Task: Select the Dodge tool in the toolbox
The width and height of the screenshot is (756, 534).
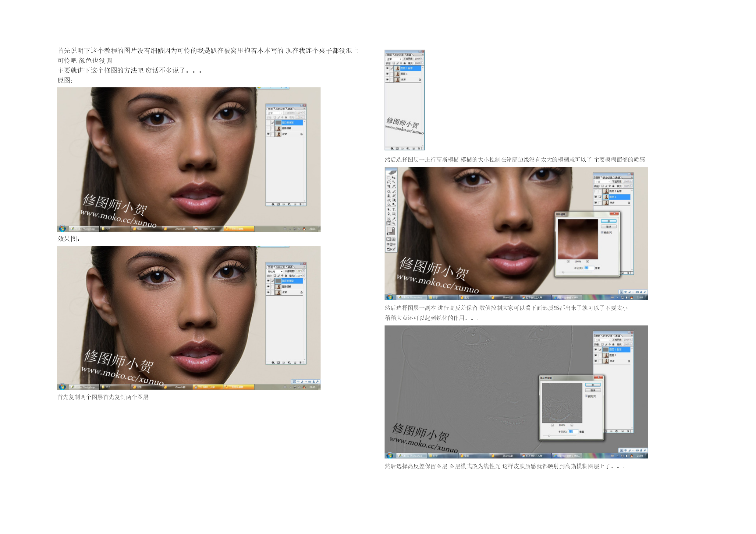Action: click(394, 204)
